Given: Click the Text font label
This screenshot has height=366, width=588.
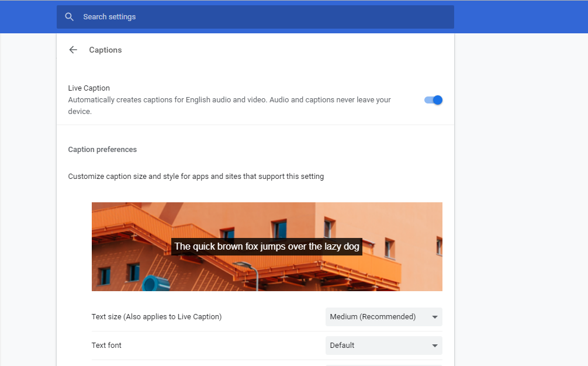Looking at the screenshot, I should [106, 346].
